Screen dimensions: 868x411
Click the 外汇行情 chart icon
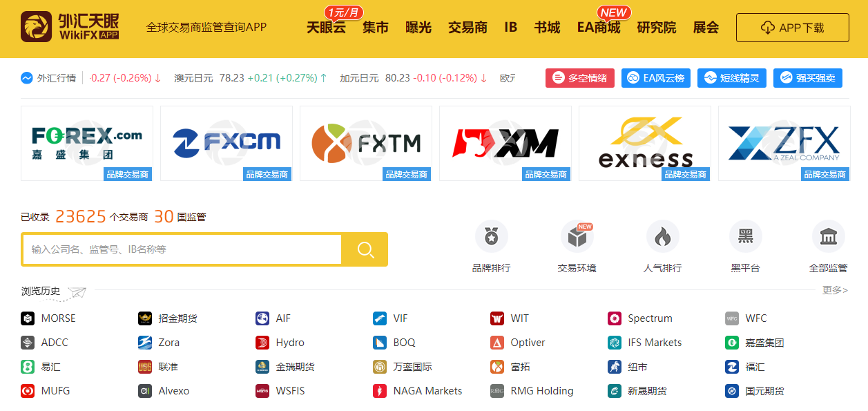pyautogui.click(x=27, y=78)
